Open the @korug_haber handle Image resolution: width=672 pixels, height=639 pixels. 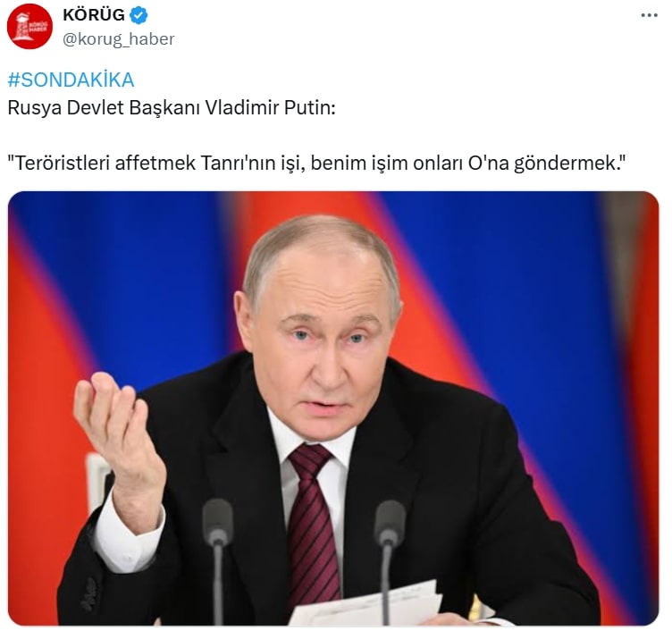[x=119, y=39]
